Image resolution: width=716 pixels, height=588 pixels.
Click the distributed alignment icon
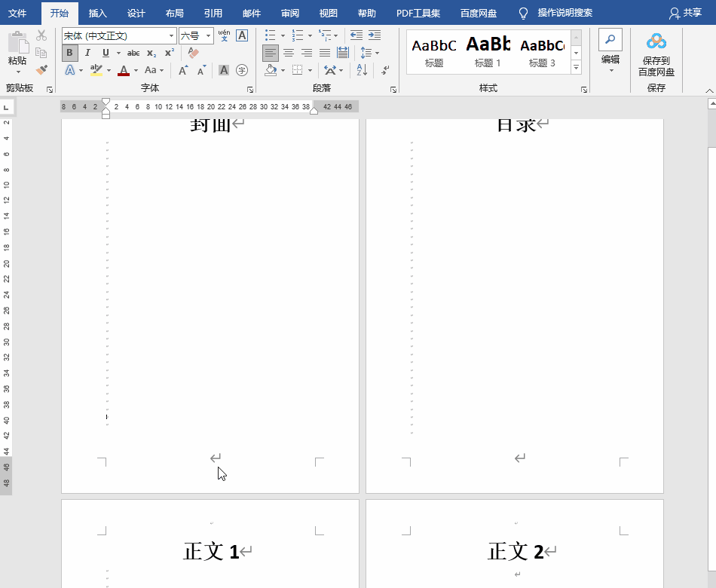[x=343, y=53]
